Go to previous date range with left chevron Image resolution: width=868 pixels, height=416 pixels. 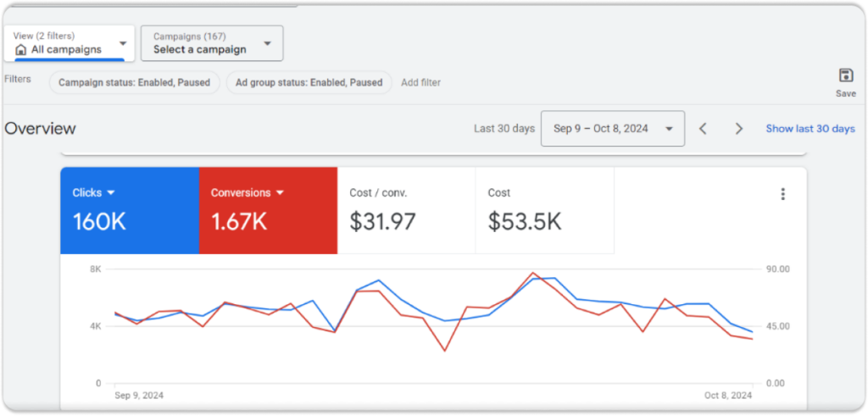pos(703,129)
